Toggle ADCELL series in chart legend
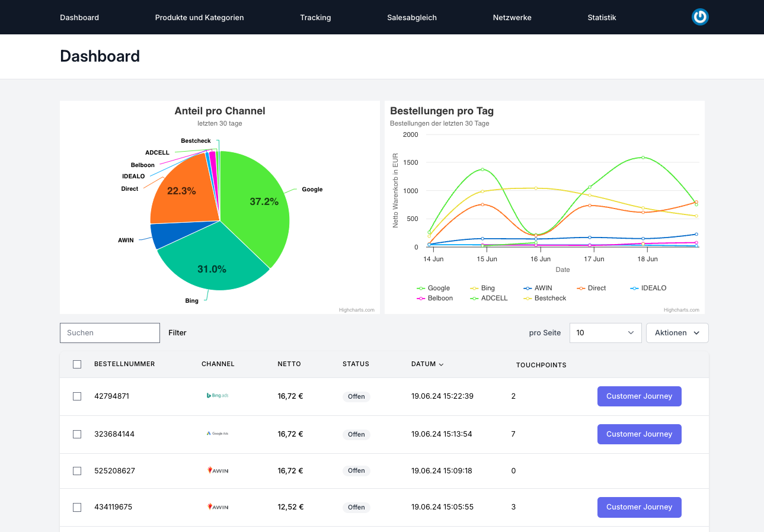 489,298
